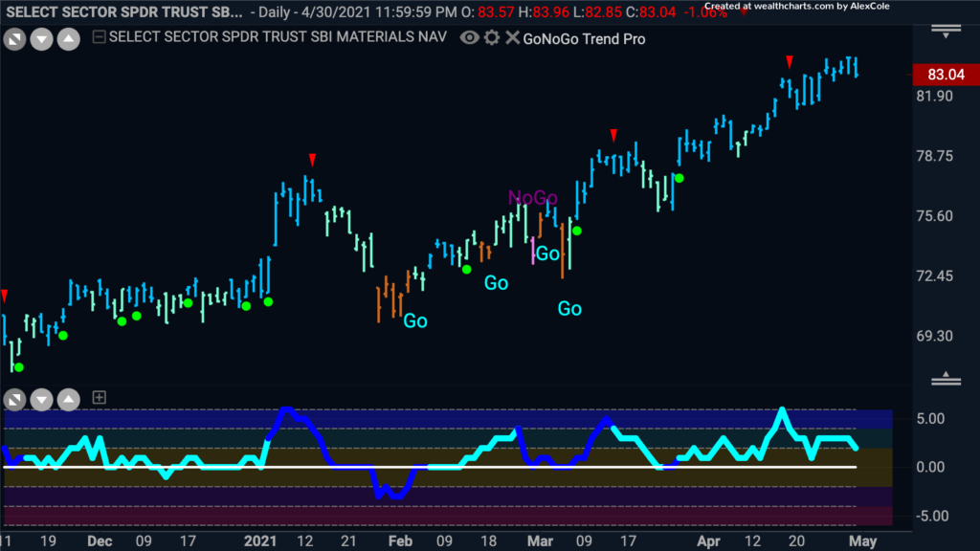Collapse the SBI Materials NAV series legend
Image resolution: width=980 pixels, height=551 pixels.
click(99, 37)
